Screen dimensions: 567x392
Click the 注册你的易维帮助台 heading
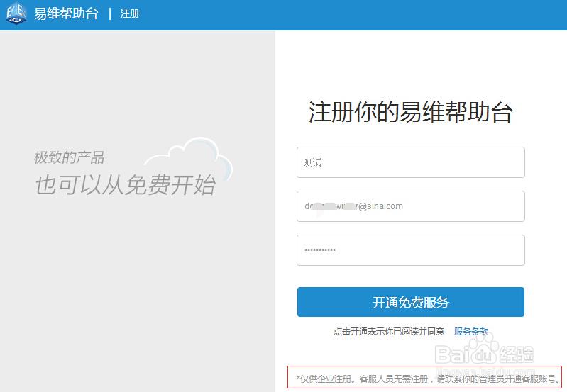click(x=410, y=111)
